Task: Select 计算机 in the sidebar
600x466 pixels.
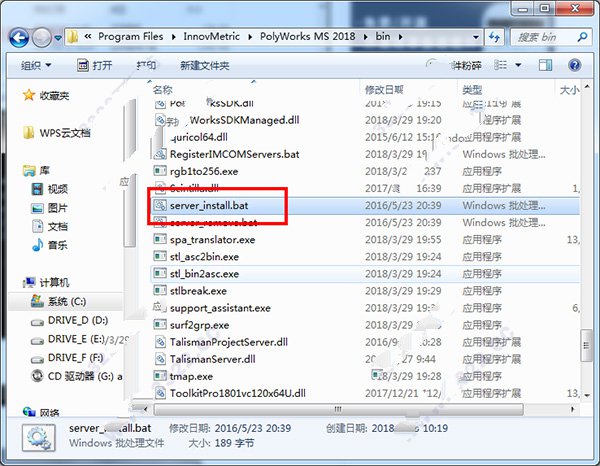Action: pyautogui.click(x=46, y=283)
